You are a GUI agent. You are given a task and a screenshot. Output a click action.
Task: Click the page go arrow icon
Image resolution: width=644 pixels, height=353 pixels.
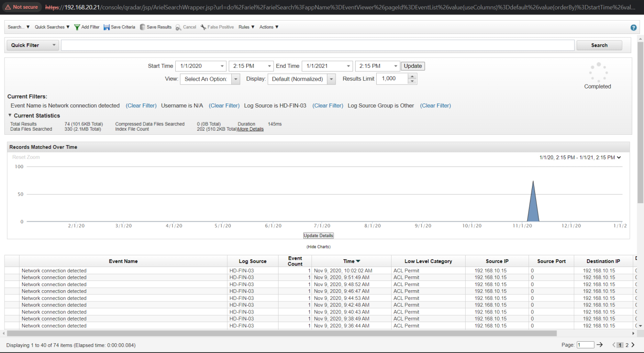tap(599, 345)
